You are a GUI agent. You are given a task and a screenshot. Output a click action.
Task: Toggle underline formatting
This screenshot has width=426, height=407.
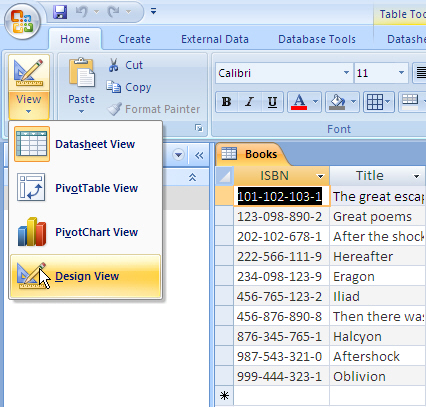[272, 102]
